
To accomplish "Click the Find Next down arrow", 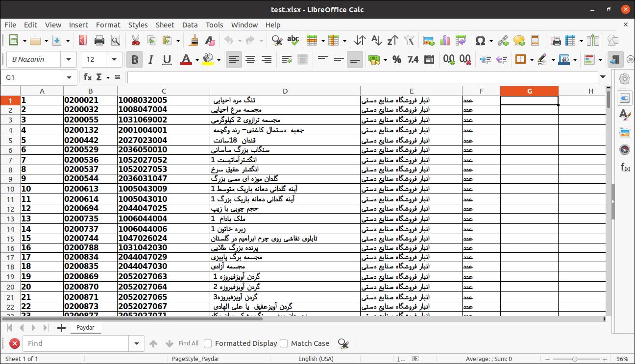I will [170, 343].
